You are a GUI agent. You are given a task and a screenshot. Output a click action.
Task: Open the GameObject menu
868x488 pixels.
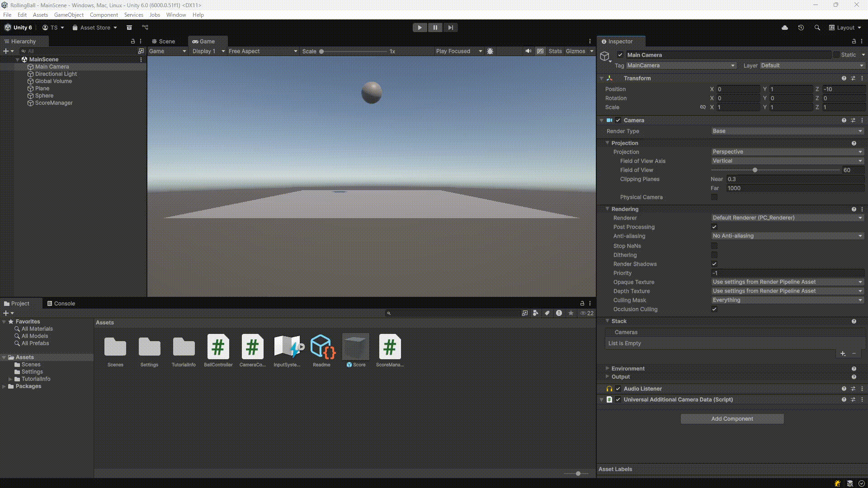[x=69, y=15]
